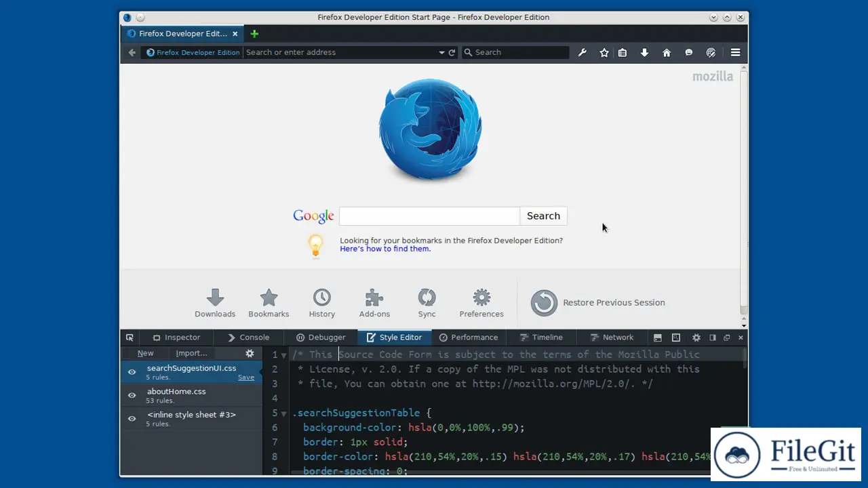Open Developer Tools wrench menu in toolbar
Viewport: 868px width, 488px height.
coord(582,52)
